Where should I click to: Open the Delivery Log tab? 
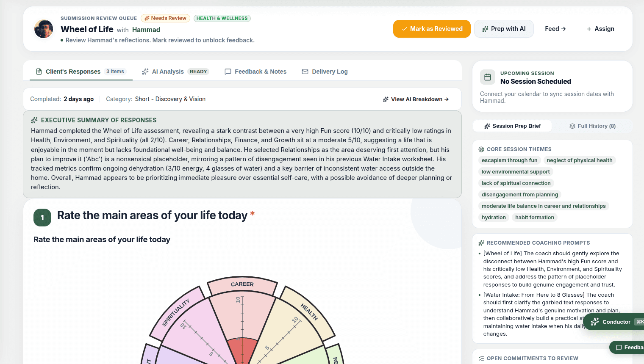pos(325,72)
